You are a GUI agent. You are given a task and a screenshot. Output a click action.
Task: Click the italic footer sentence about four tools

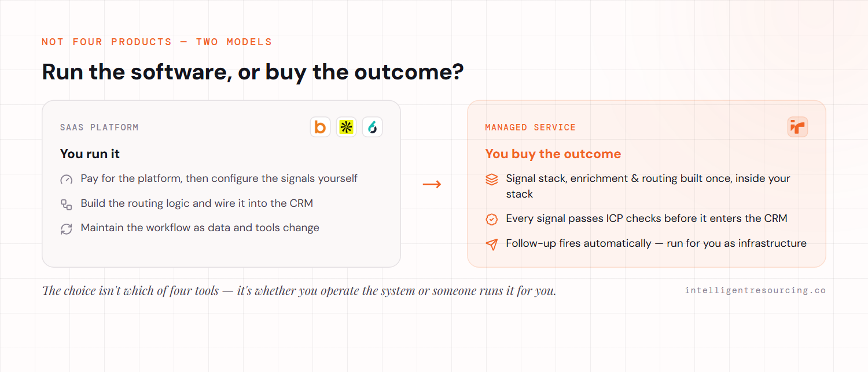(x=299, y=290)
